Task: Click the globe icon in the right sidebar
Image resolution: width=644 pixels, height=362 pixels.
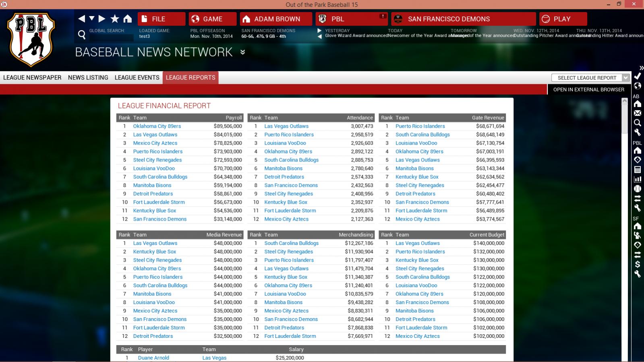Action: tap(638, 86)
